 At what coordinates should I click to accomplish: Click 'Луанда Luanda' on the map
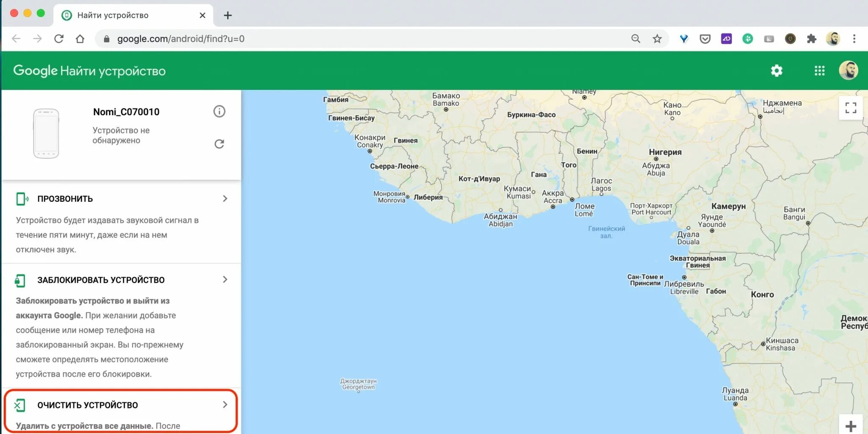point(735,394)
